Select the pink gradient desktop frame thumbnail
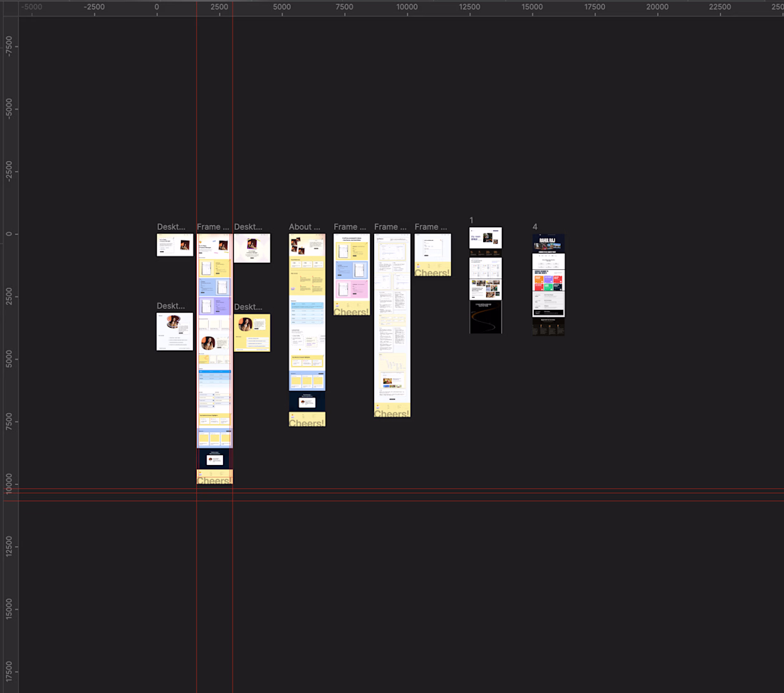Screen dimensions: 784x693 pyautogui.click(x=252, y=249)
